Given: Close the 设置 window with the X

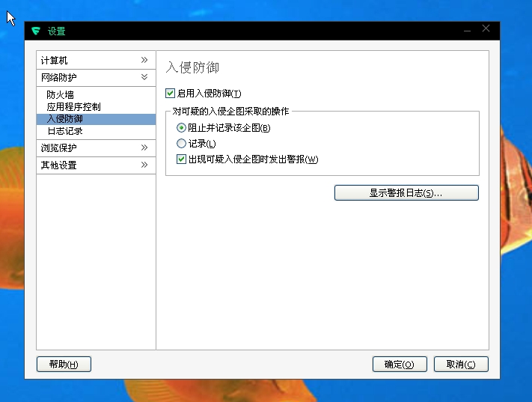Looking at the screenshot, I should 486,29.
